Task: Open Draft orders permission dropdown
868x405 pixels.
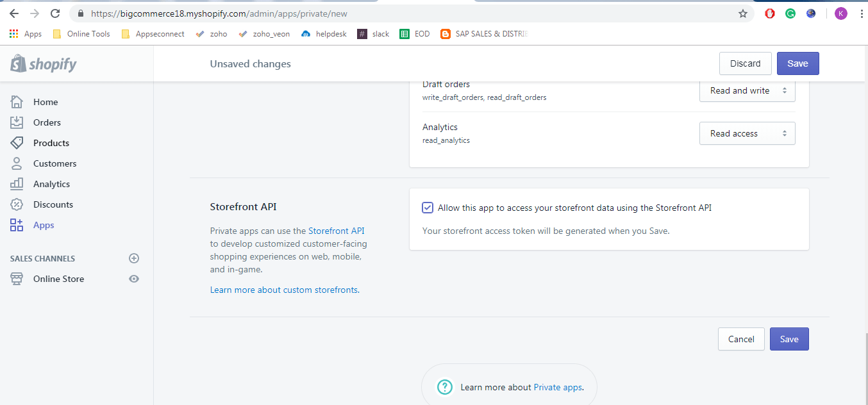Action: pos(747,91)
